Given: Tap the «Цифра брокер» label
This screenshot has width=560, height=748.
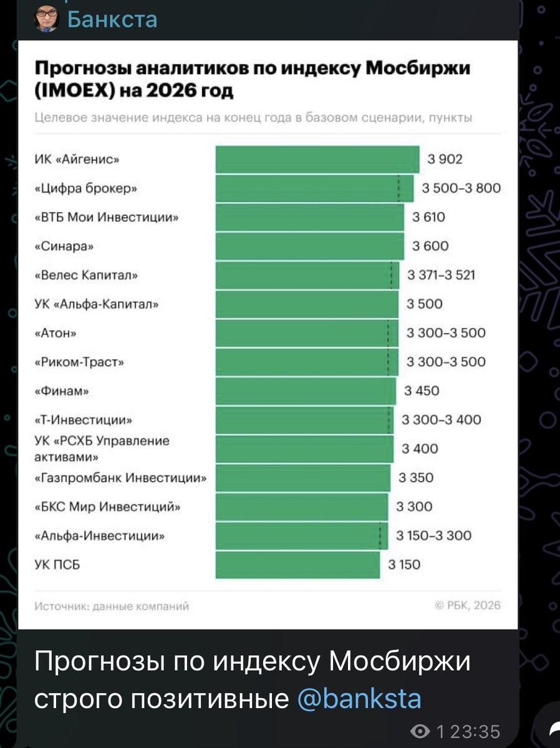Looking at the screenshot, I should pyautogui.click(x=85, y=188).
